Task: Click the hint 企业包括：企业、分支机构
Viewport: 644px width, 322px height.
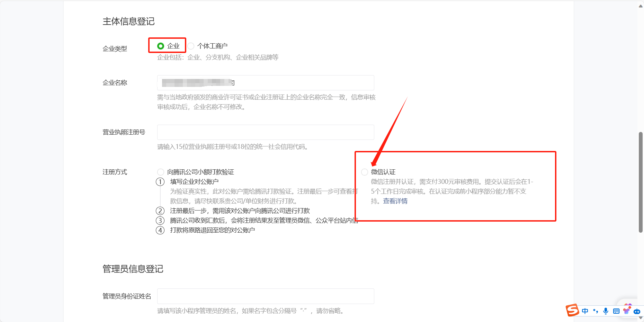Action: pos(218,57)
